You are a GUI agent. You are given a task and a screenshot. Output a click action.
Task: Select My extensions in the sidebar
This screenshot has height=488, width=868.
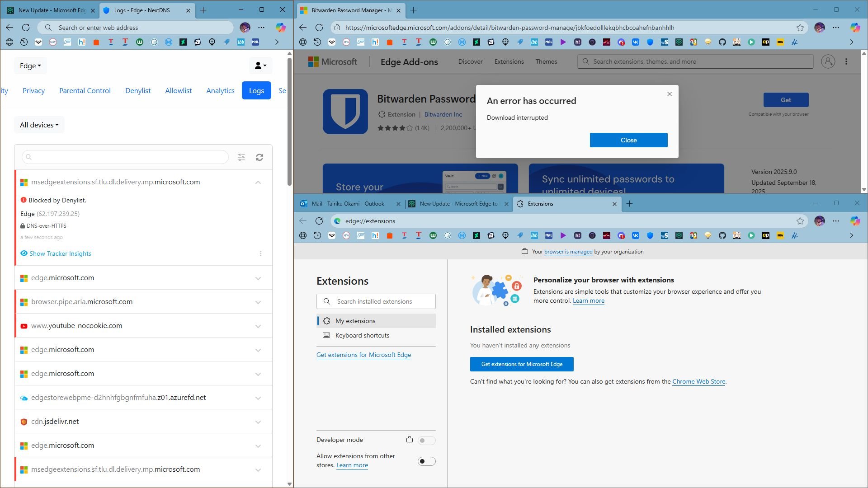(x=376, y=321)
